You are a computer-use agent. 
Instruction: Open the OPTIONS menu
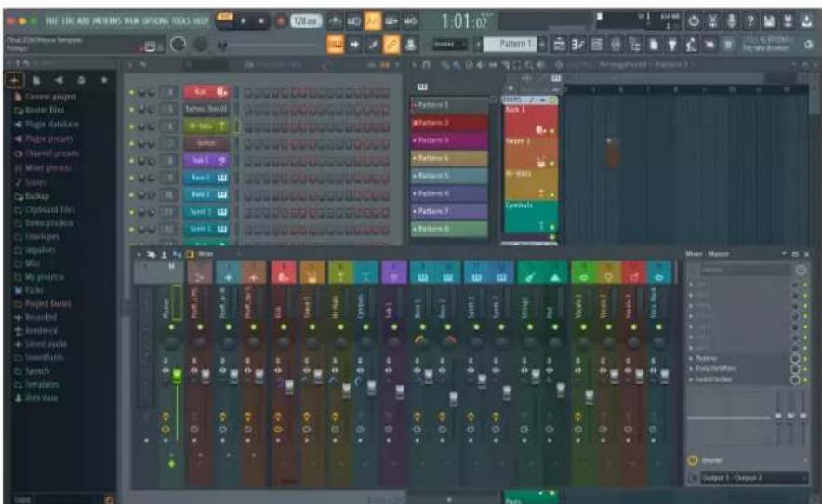(157, 21)
